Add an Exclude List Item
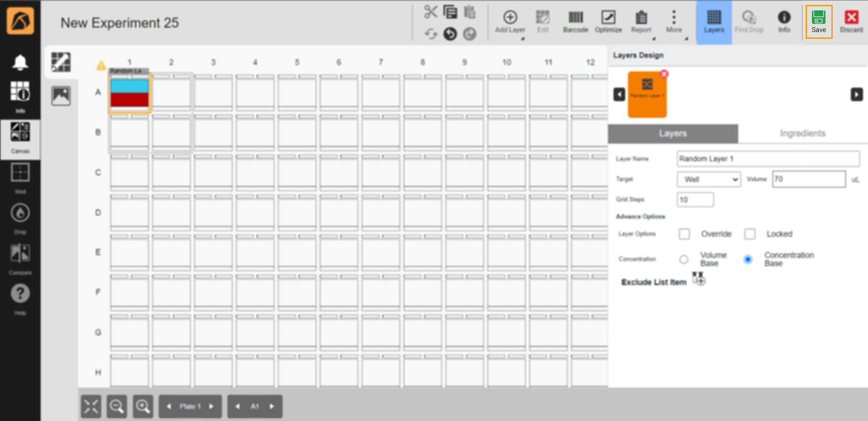 [698, 279]
